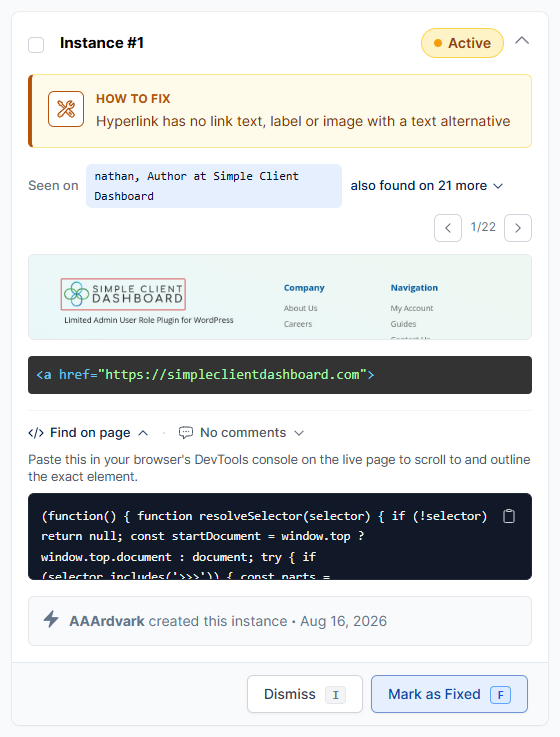Click the AAArdvark author name

coord(107,621)
